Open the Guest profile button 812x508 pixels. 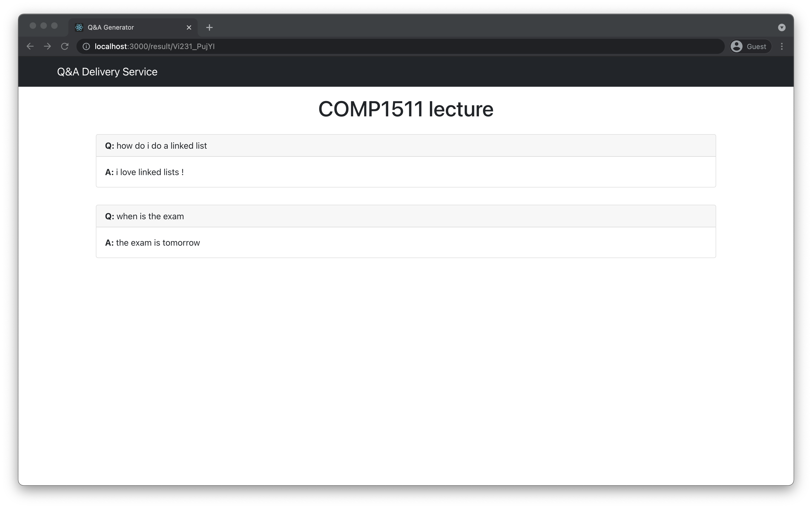[751, 46]
